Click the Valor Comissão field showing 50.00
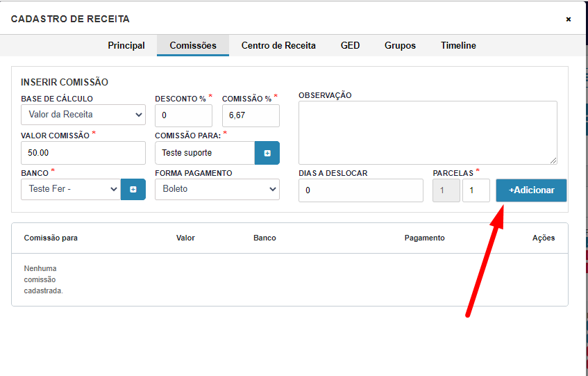 tap(83, 153)
